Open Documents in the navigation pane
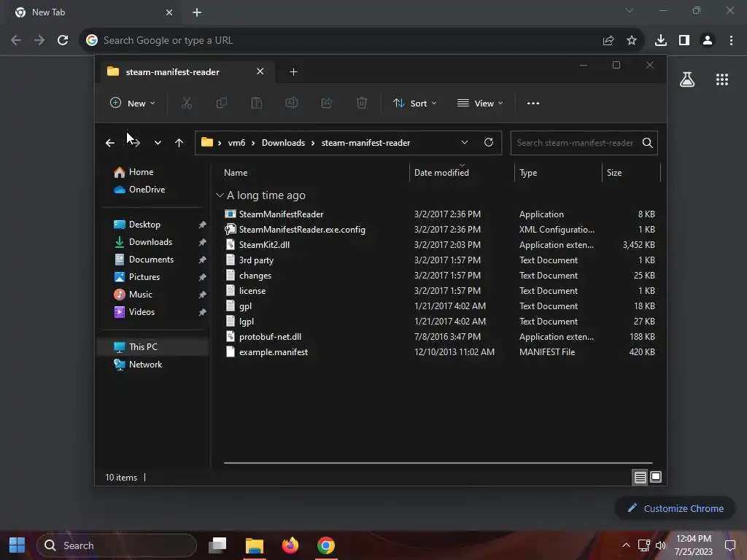 (x=151, y=260)
